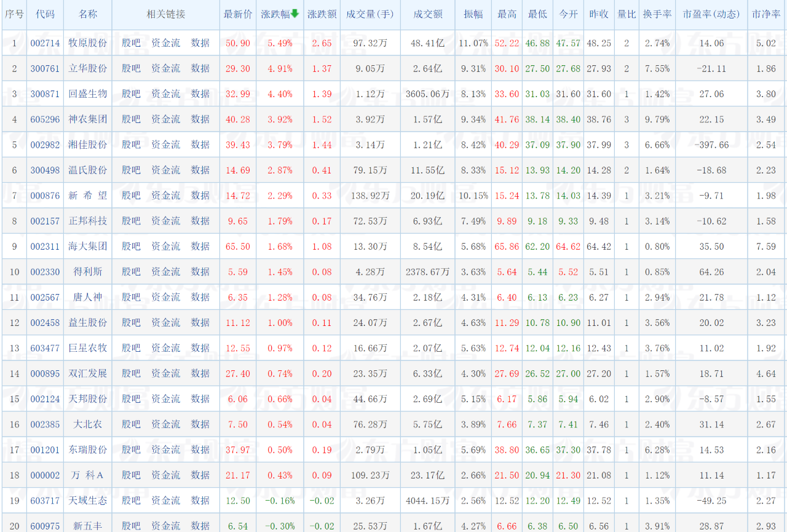Open 益生股份 stock name link
Screen dimensions: 787x532
point(88,322)
